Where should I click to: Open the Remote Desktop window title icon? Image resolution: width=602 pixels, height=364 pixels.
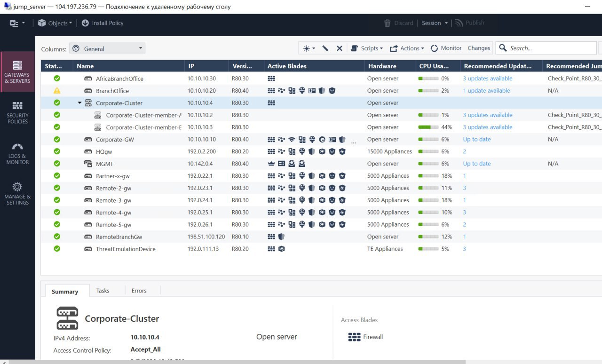coord(7,7)
